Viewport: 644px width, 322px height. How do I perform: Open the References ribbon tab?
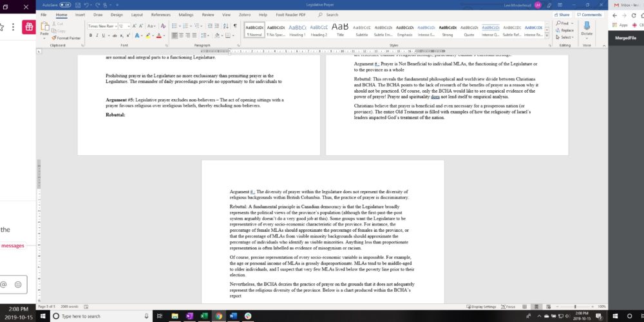160,14
